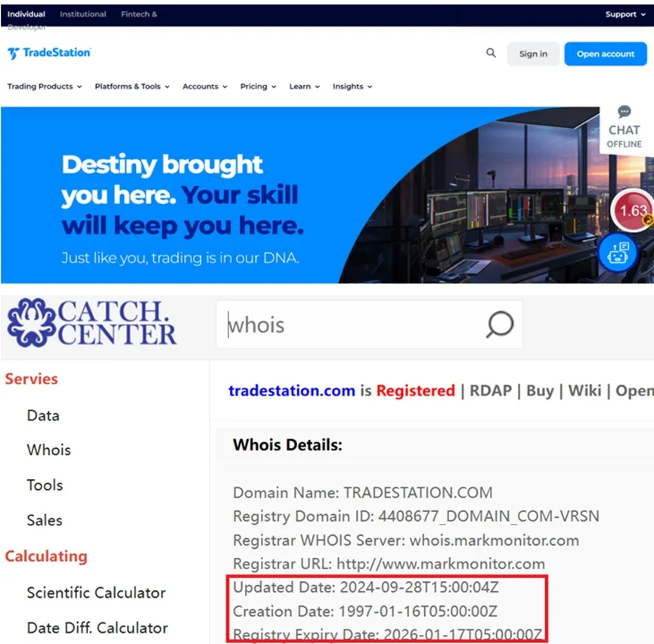
Task: Select the Individual tab
Action: [26, 14]
